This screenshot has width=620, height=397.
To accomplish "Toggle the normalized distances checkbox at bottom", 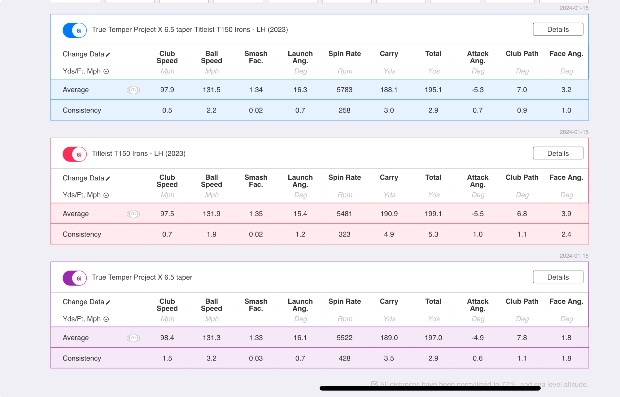I will [374, 384].
